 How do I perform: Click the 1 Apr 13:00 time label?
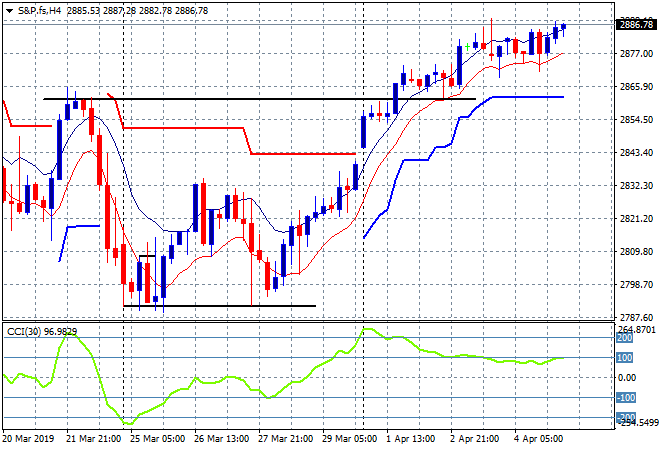410,439
